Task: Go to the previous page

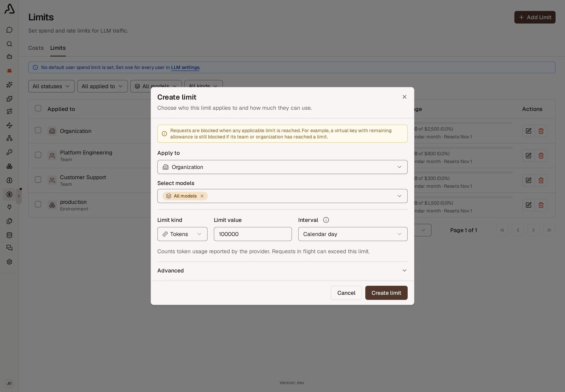Action: (x=518, y=230)
